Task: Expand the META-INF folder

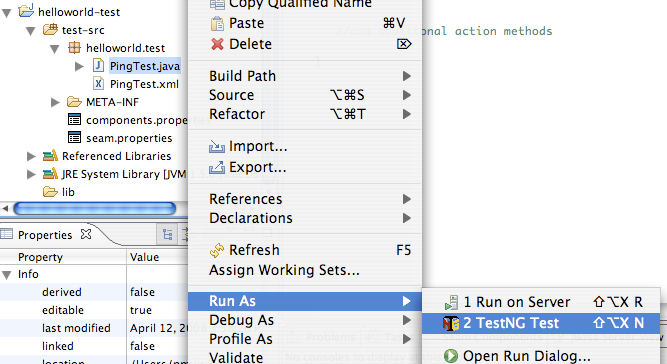Action: [55, 102]
